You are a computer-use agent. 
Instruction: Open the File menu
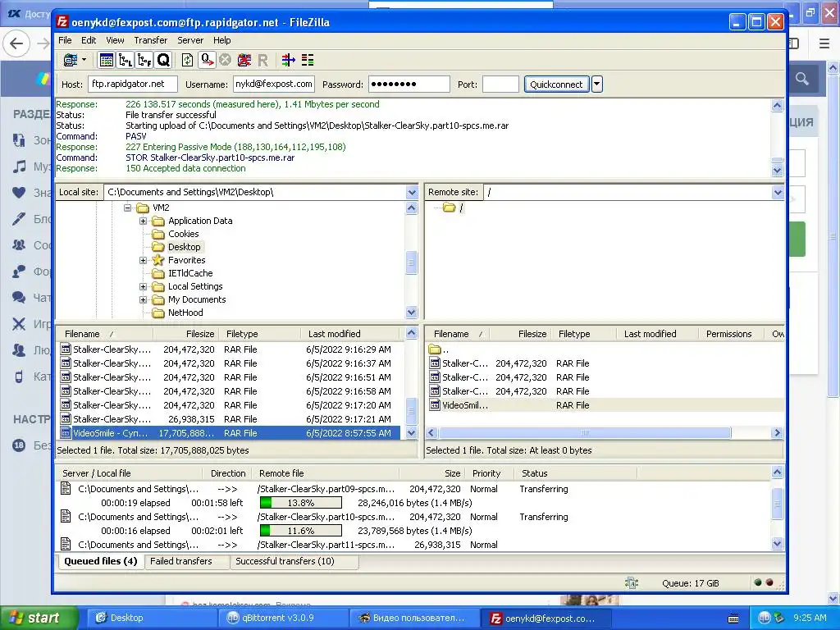[x=65, y=40]
